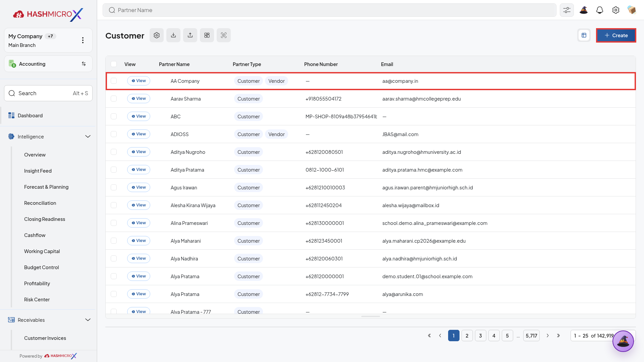
Task: Open Risk Center in the sidebar
Action: pos(37,300)
